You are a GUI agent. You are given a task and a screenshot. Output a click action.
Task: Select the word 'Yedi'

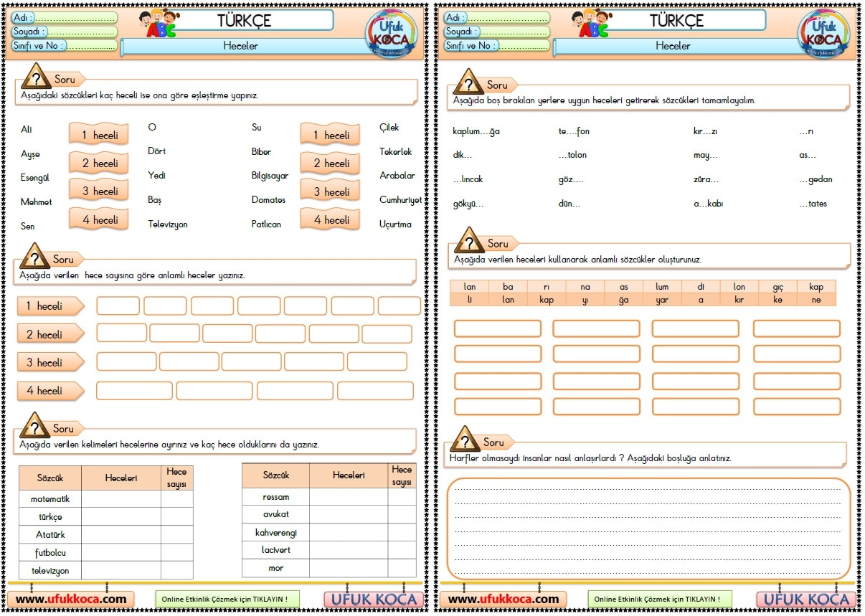pos(156,176)
